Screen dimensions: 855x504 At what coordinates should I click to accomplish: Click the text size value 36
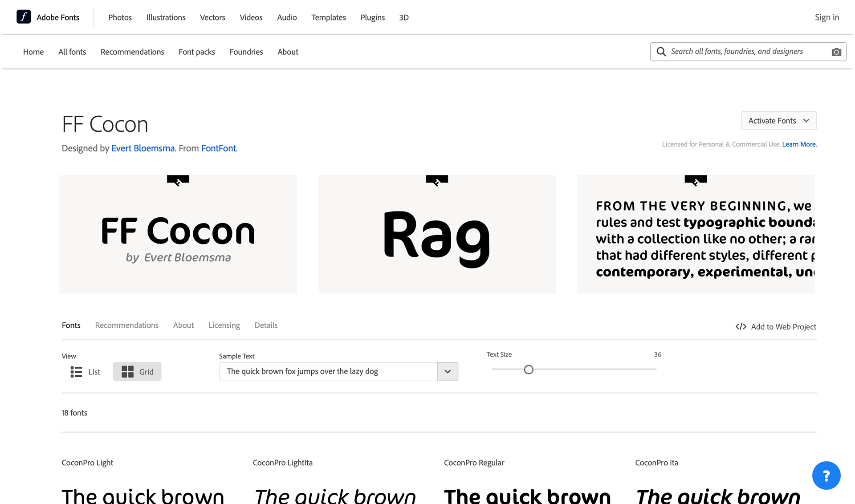pyautogui.click(x=657, y=354)
